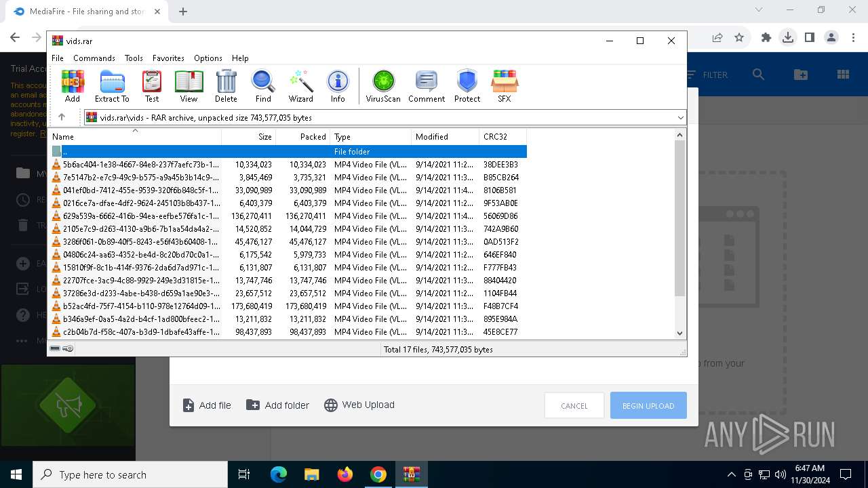Open the File menu

tap(58, 58)
